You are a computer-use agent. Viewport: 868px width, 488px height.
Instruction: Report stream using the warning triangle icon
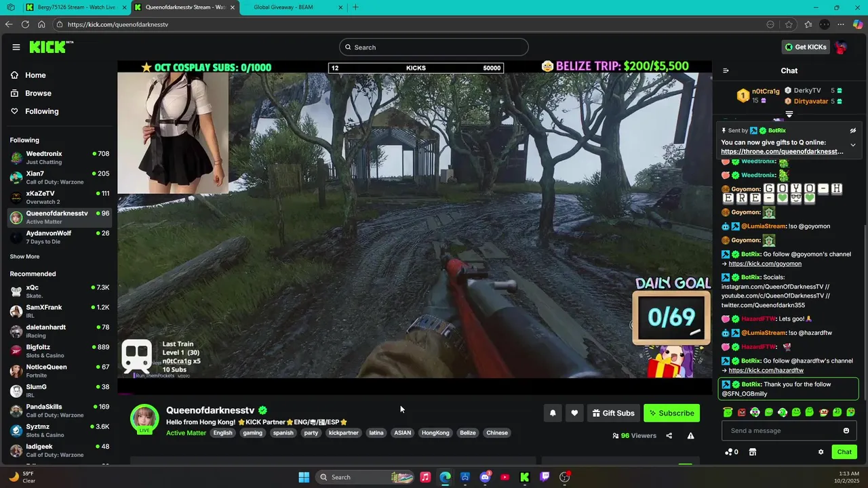coord(690,436)
